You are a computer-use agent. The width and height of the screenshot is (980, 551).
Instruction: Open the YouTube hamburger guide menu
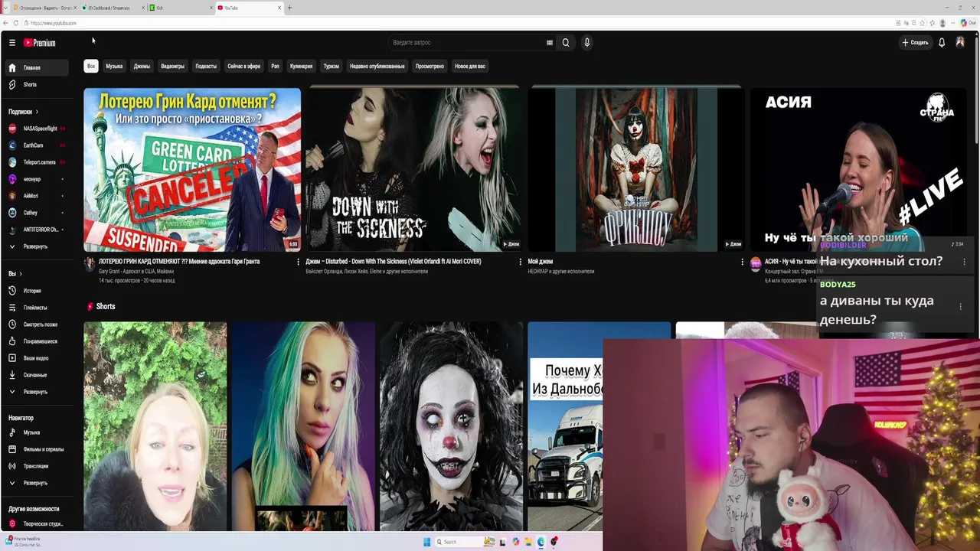pos(12,43)
